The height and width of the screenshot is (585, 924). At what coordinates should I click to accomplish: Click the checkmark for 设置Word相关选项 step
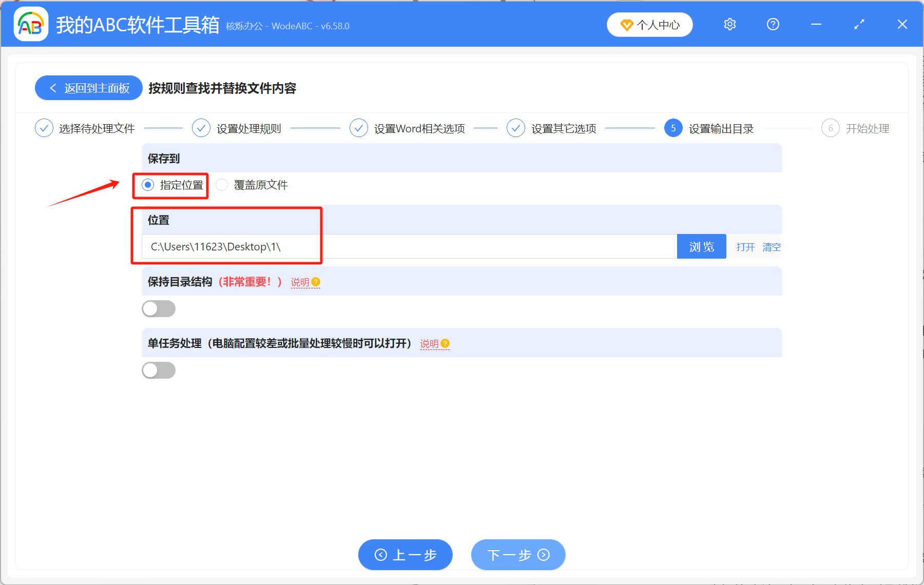point(359,128)
